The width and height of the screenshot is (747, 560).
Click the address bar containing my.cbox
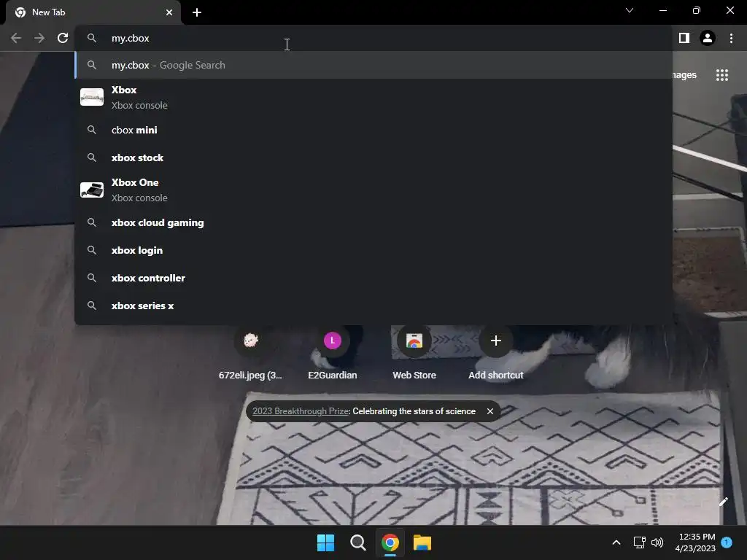coord(374,38)
